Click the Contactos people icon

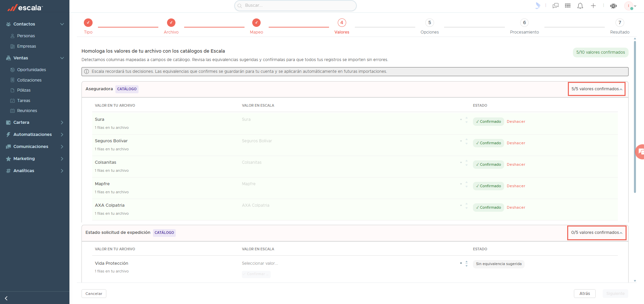click(9, 24)
